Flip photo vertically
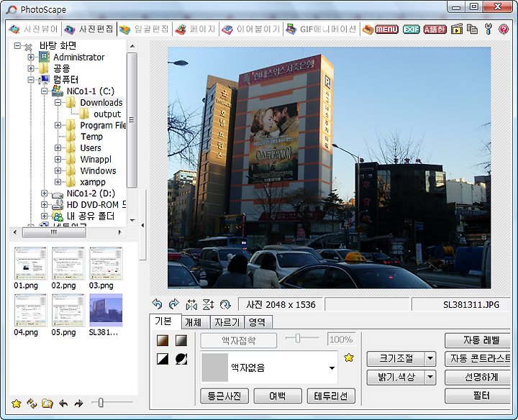The height and width of the screenshot is (420, 518). 208,304
